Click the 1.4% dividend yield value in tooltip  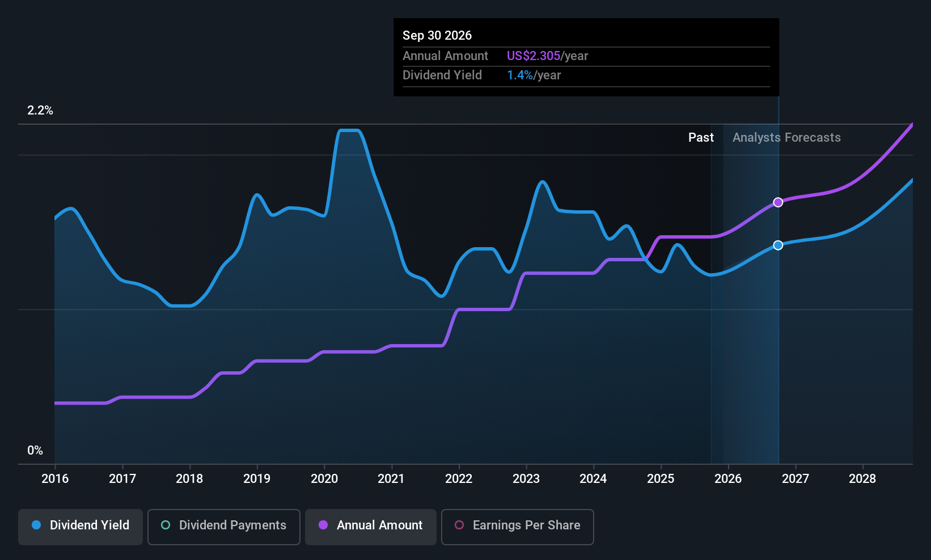point(520,75)
